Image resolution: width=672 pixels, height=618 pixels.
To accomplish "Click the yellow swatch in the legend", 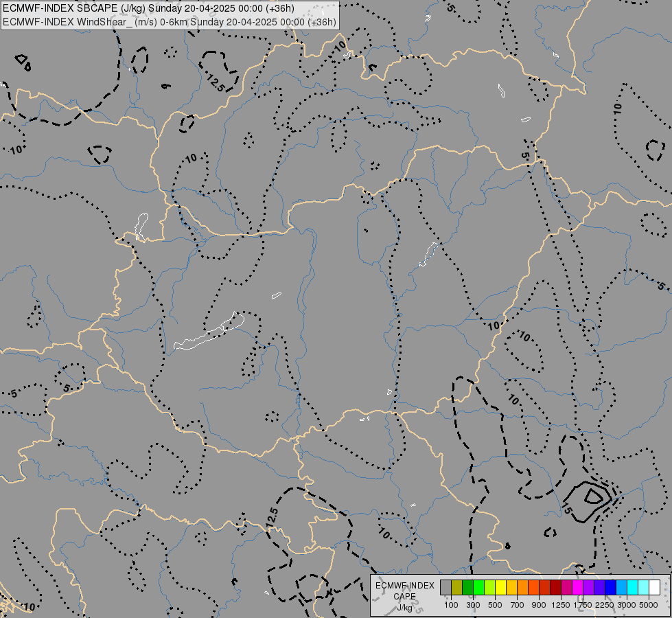I will pos(500,587).
